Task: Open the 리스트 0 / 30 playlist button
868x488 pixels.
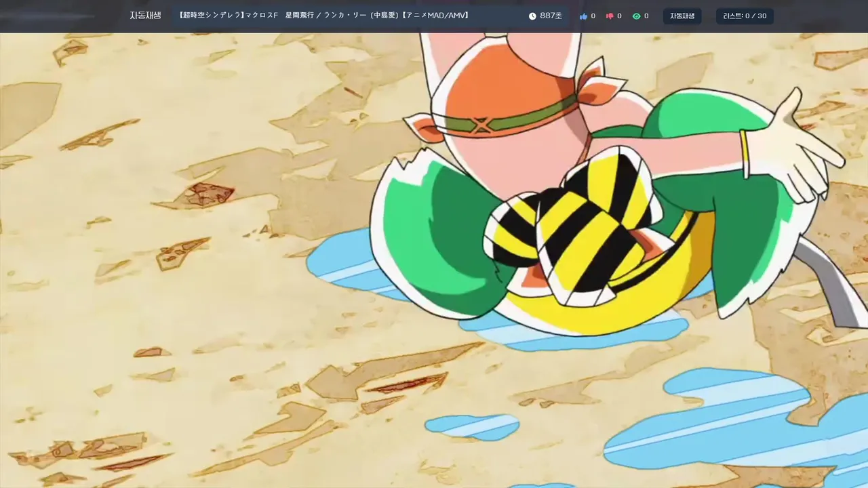Action: click(745, 16)
